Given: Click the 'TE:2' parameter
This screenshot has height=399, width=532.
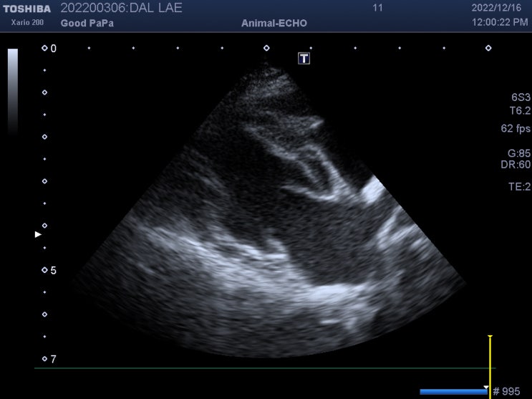Looking at the screenshot, I should 519,186.
